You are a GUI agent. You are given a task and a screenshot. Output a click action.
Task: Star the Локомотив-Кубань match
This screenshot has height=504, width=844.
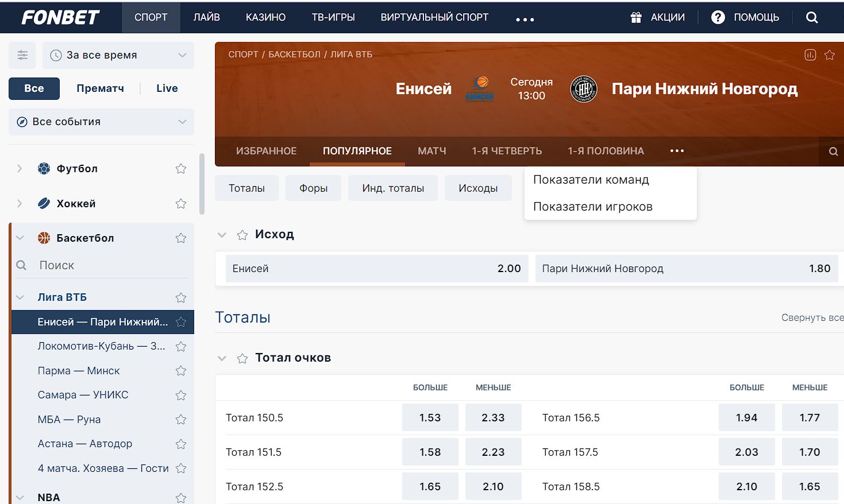click(x=181, y=346)
